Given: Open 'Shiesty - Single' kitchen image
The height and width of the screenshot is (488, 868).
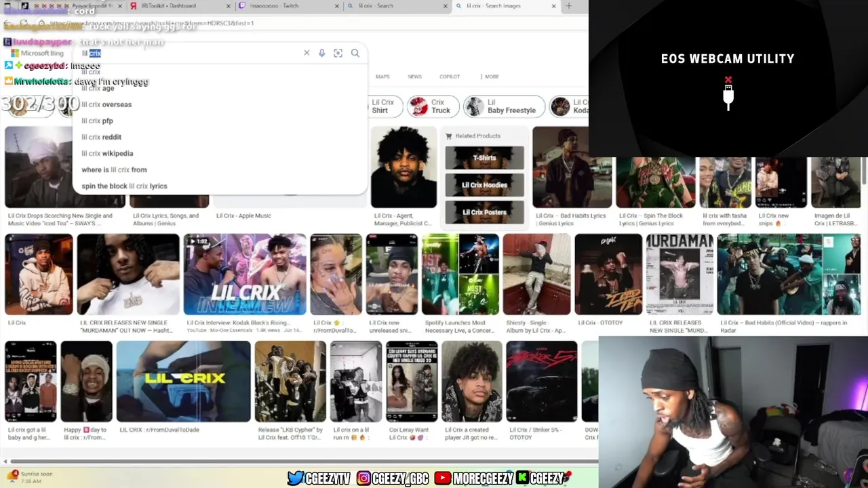Looking at the screenshot, I should [536, 274].
